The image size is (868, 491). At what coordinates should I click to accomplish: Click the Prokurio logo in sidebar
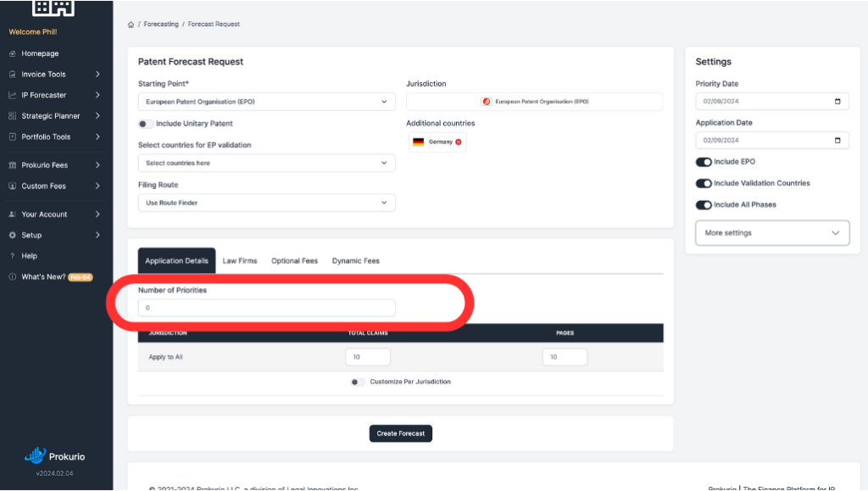point(54,455)
